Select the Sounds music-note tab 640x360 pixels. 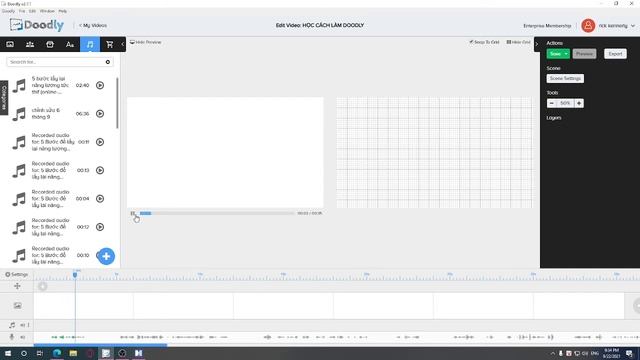(x=90, y=44)
